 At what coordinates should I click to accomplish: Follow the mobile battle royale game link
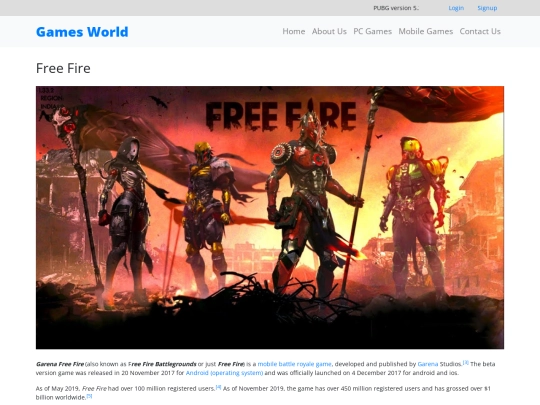click(294, 364)
